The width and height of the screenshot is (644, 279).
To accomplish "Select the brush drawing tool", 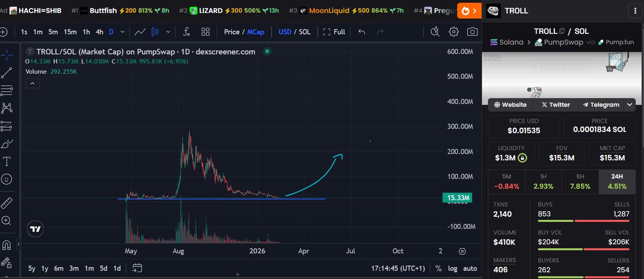I will pyautogui.click(x=6, y=144).
